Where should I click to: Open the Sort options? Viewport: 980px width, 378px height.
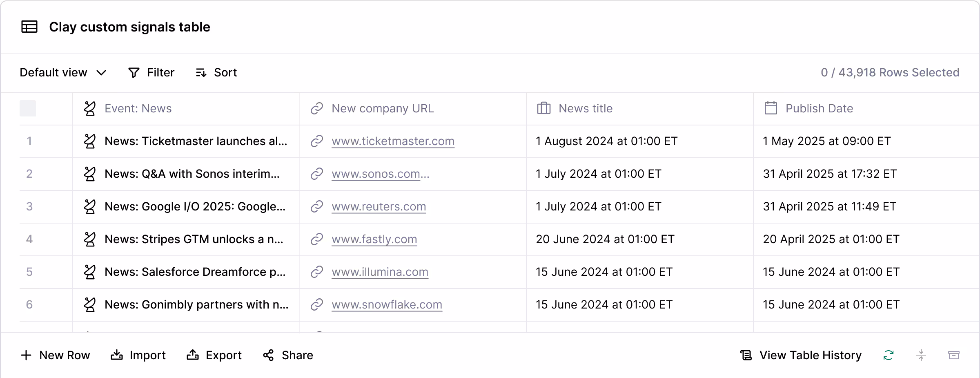click(x=216, y=72)
